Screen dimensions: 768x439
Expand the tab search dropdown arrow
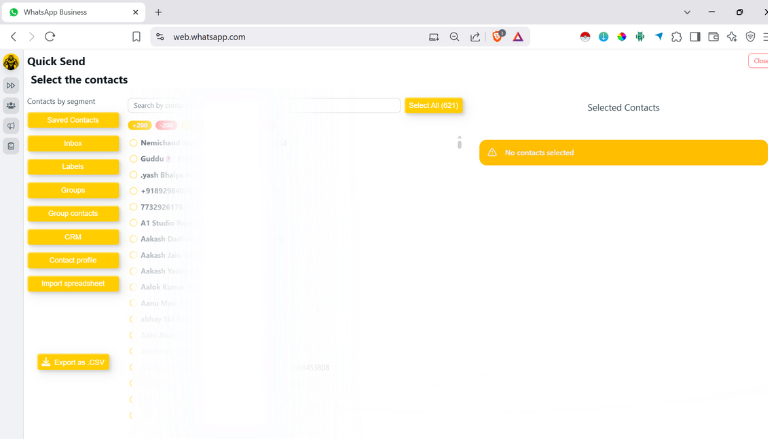[x=687, y=12]
